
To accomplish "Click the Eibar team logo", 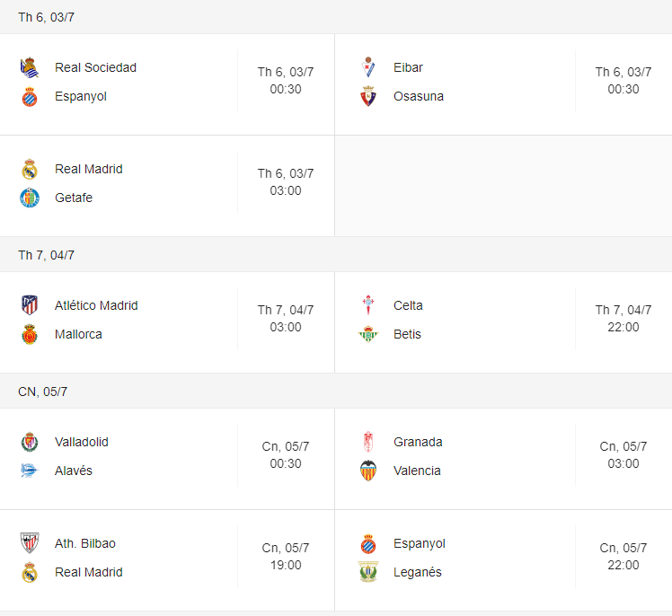I will pos(368,67).
